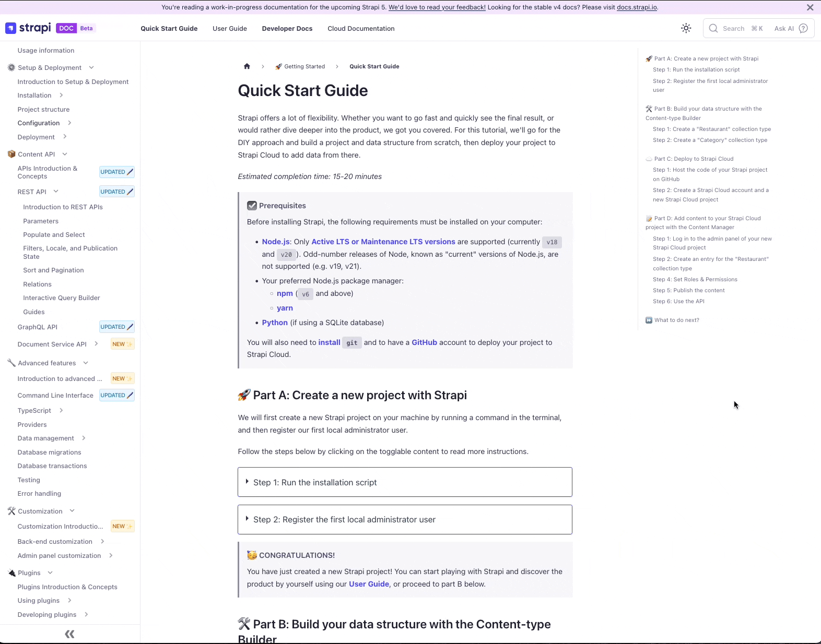Open the Quick Start Guide nav tab
Viewport: 821px width, 644px height.
tap(169, 29)
